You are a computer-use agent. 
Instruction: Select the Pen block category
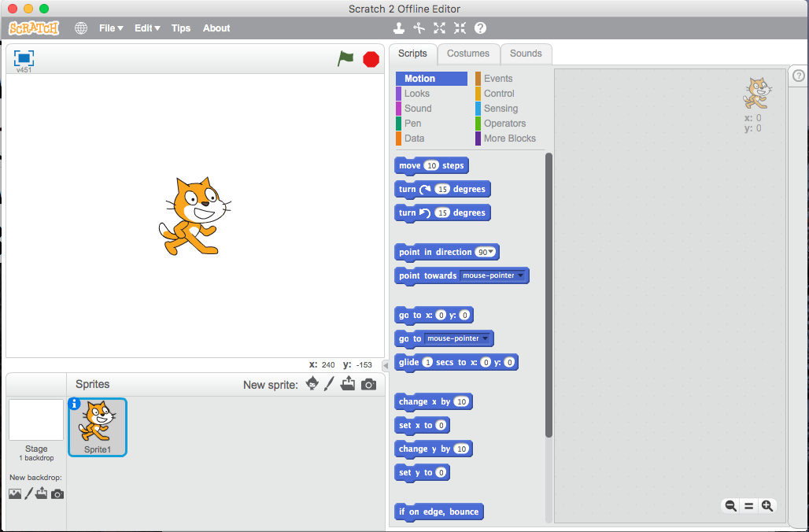coord(412,124)
